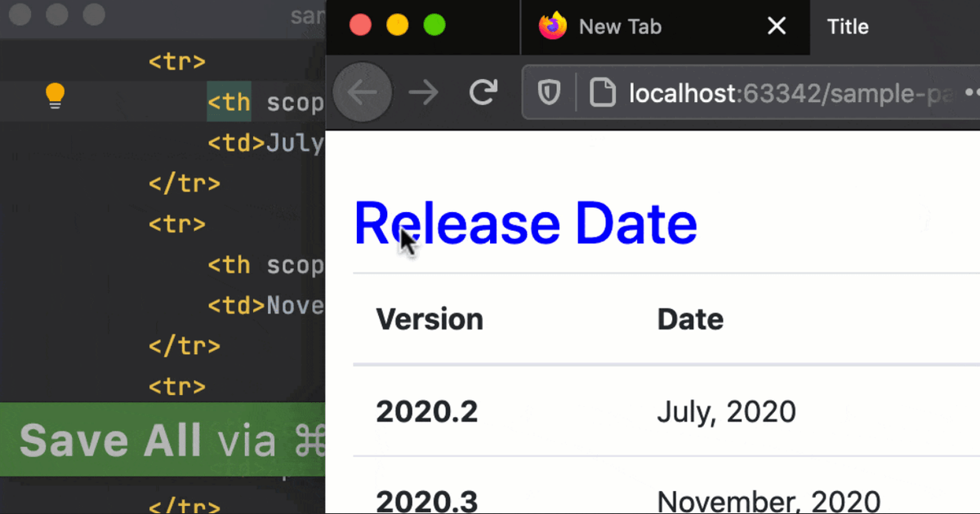
Task: Click the page information file icon
Action: click(x=603, y=92)
